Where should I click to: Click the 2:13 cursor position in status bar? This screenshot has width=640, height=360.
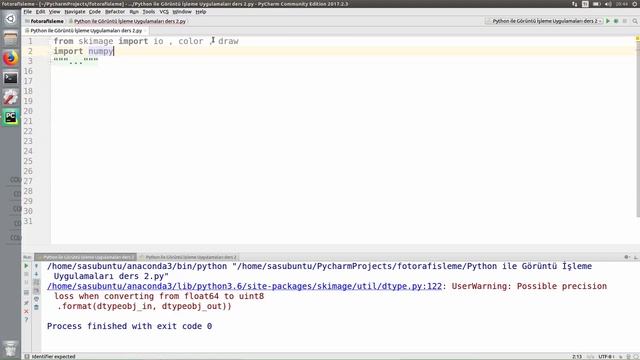tap(577, 357)
